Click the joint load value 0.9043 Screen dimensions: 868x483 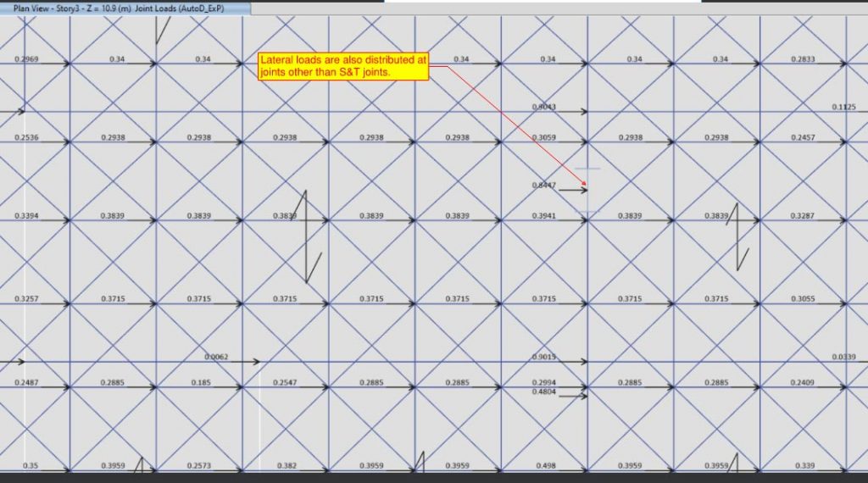click(544, 107)
